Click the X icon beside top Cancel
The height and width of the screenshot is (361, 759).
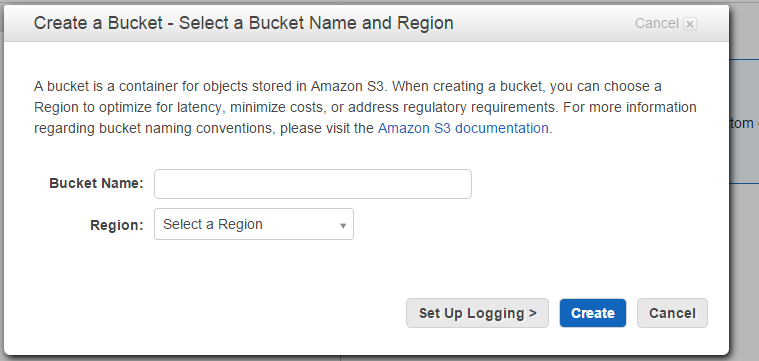click(690, 24)
